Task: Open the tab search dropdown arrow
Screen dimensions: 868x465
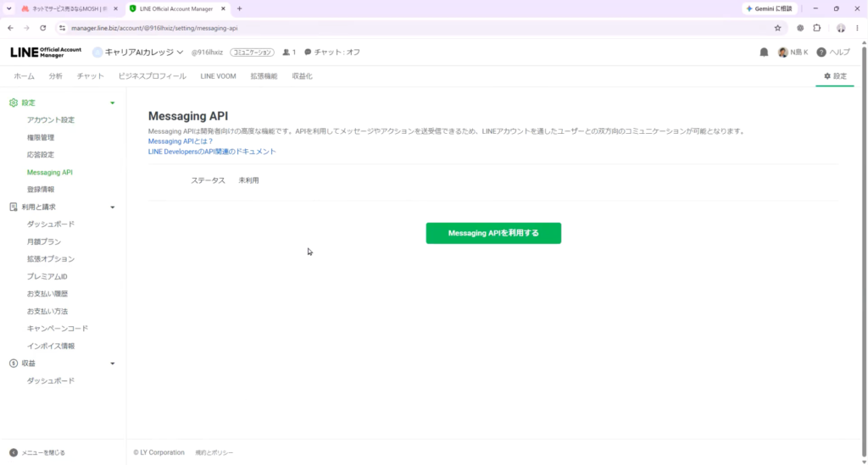Action: point(8,8)
